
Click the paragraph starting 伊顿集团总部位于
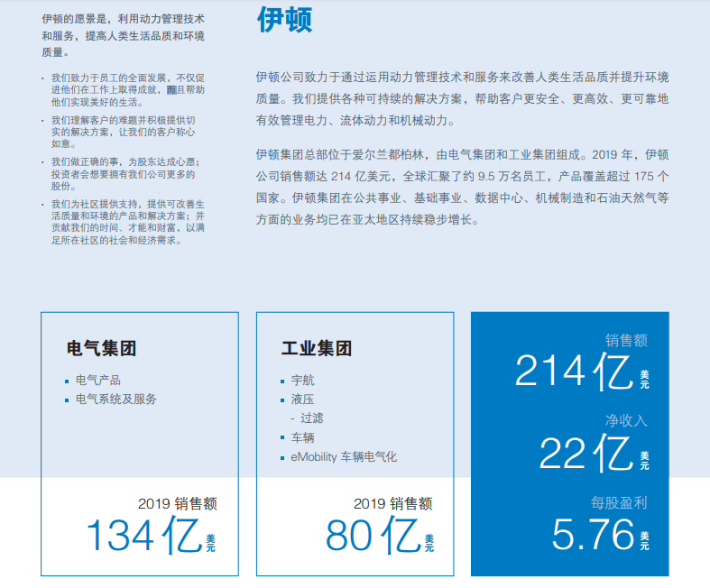[x=462, y=187]
